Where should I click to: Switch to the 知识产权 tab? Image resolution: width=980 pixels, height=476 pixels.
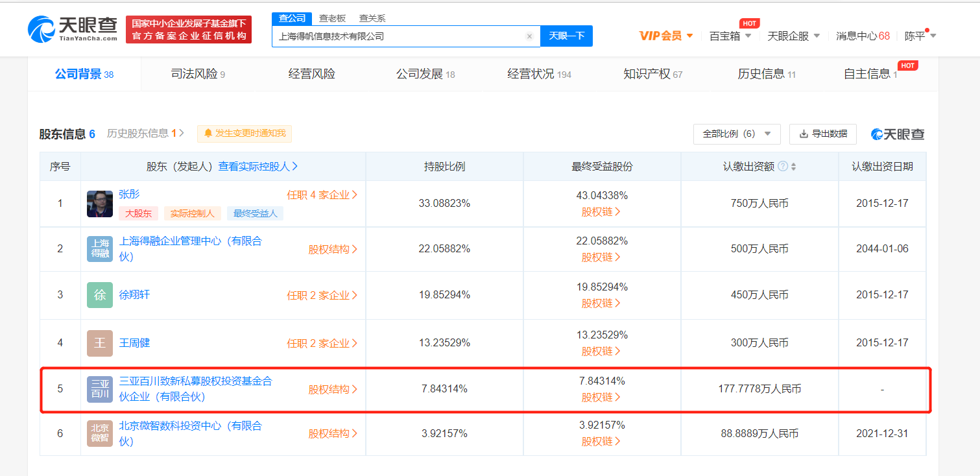coord(652,74)
